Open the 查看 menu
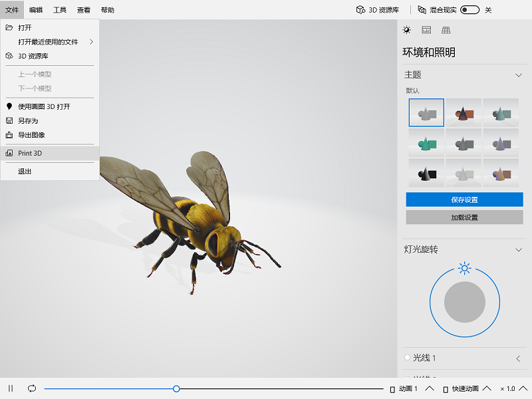The image size is (532, 399). (84, 10)
